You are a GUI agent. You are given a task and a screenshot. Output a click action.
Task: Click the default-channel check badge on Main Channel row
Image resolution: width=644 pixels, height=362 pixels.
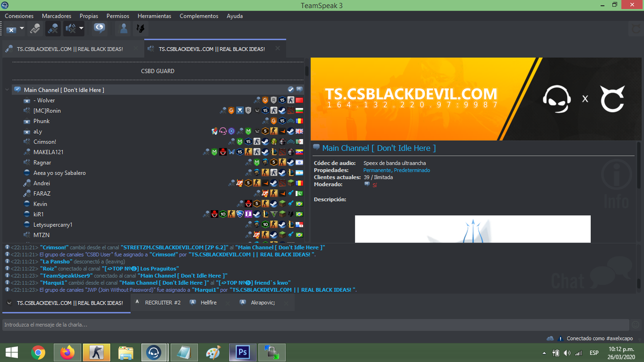pos(291,89)
